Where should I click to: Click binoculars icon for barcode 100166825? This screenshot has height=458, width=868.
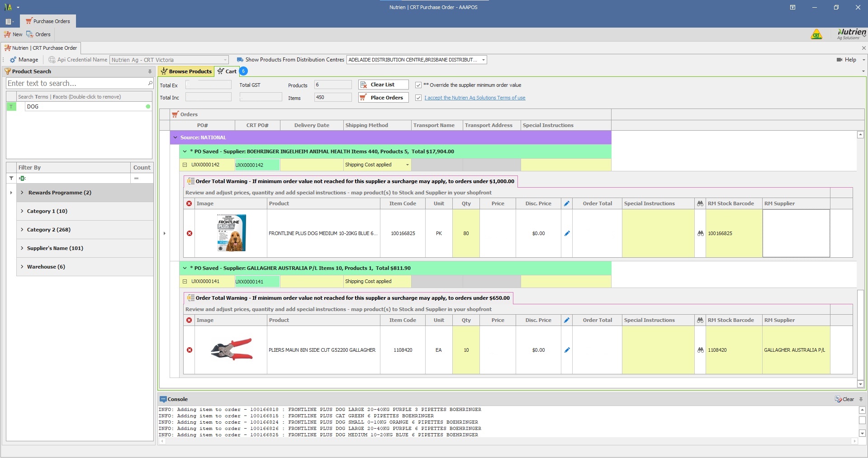[700, 233]
